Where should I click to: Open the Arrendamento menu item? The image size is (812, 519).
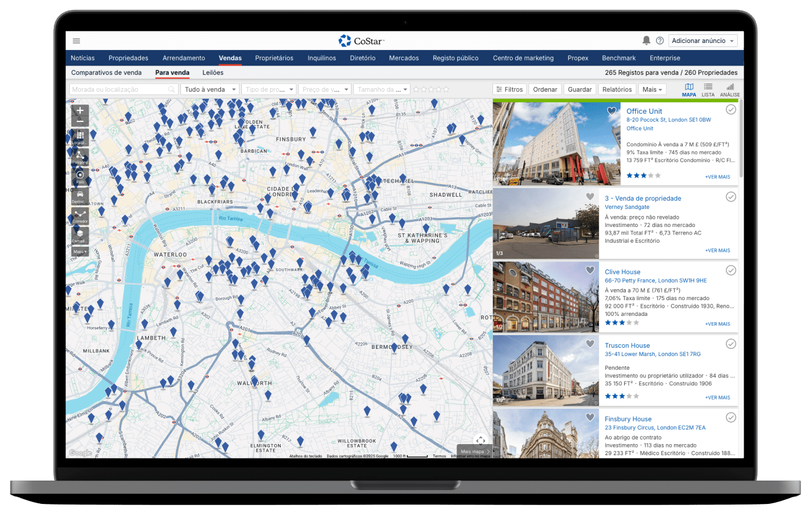tap(184, 58)
